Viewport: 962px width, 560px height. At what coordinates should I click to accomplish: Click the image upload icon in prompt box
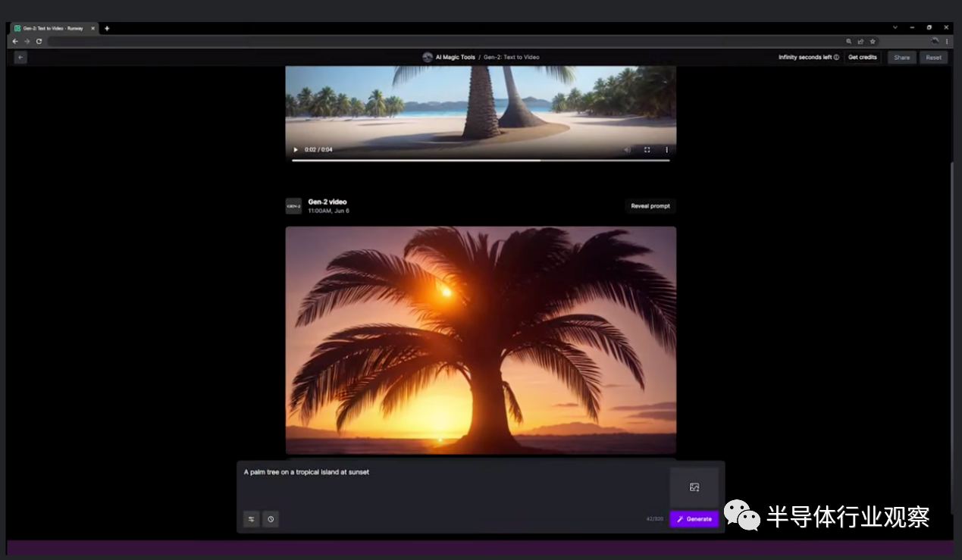pyautogui.click(x=694, y=487)
